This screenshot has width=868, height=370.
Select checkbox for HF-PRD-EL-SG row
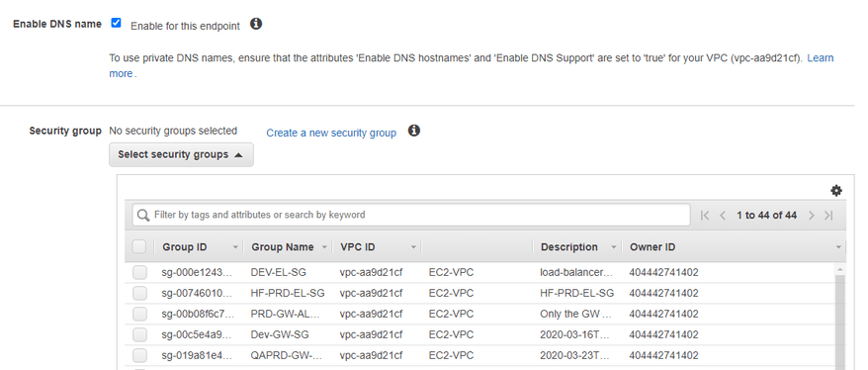[x=140, y=293]
